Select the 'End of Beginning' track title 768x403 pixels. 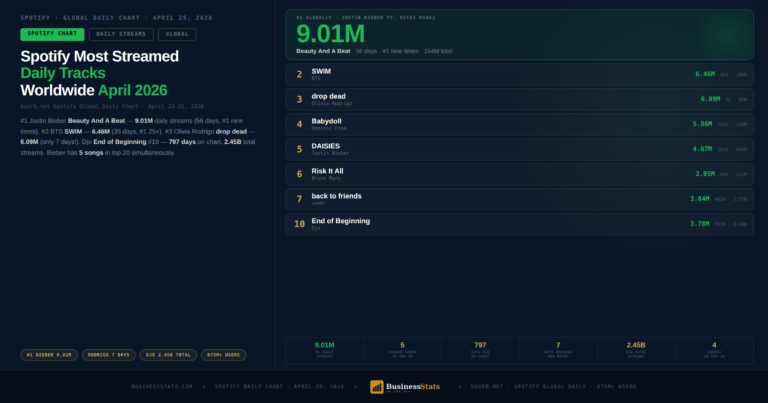pyautogui.click(x=340, y=221)
